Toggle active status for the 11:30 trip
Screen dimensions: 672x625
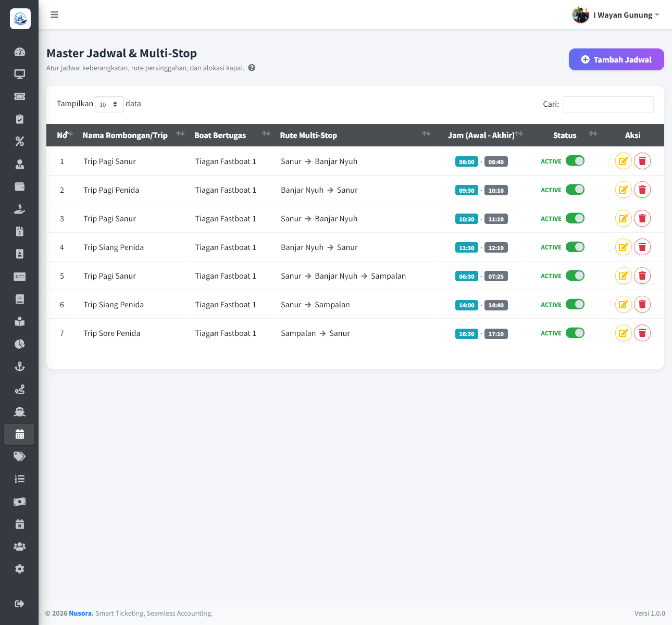575,246
